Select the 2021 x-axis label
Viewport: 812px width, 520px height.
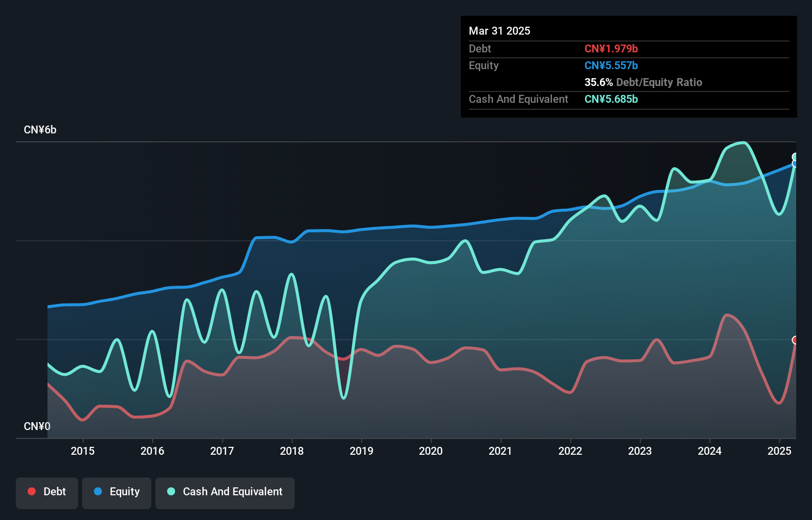tap(500, 451)
